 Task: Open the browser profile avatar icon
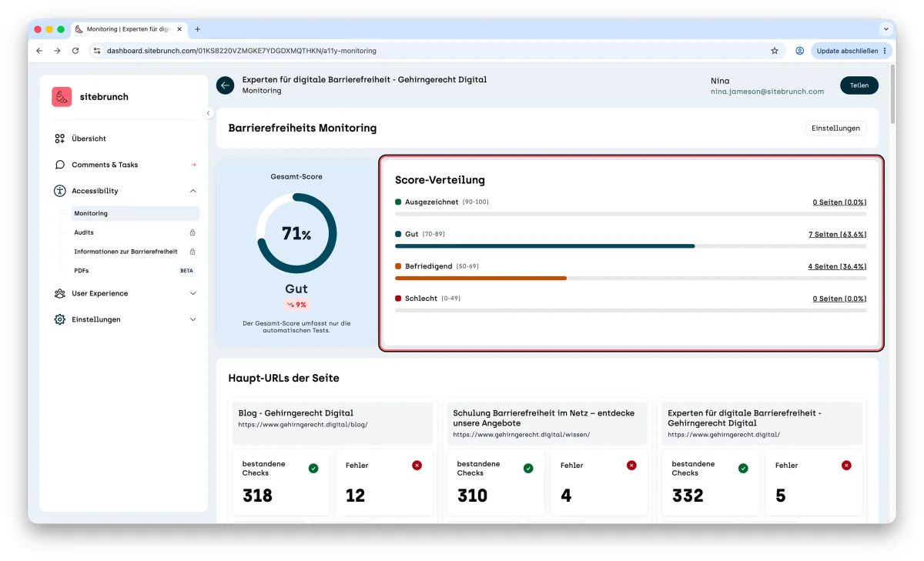(800, 51)
